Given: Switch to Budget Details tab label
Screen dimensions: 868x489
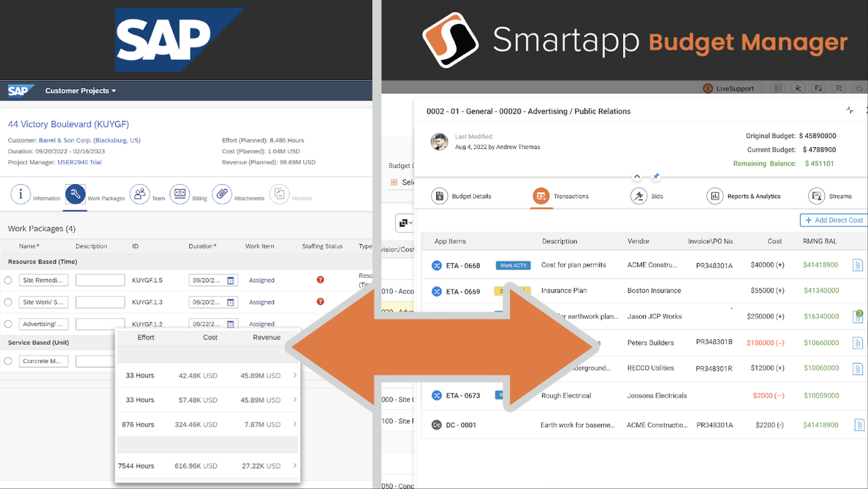Looking at the screenshot, I should click(x=471, y=196).
